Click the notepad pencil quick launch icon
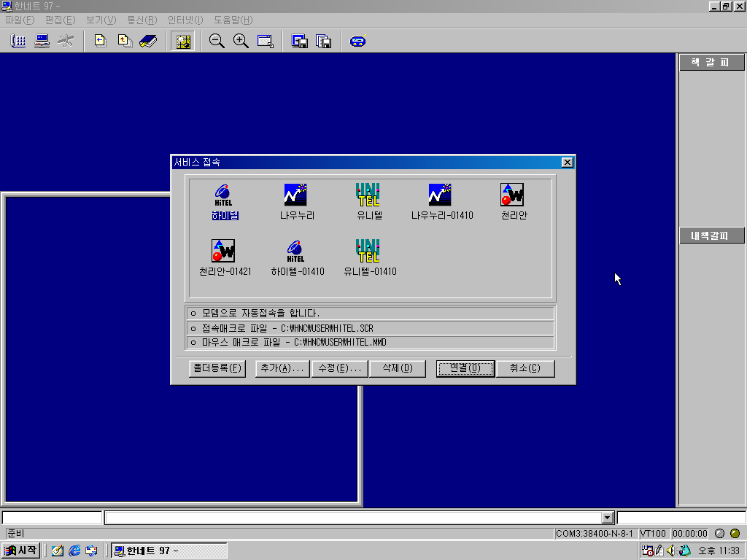Screen dimensions: 747x560 58,551
